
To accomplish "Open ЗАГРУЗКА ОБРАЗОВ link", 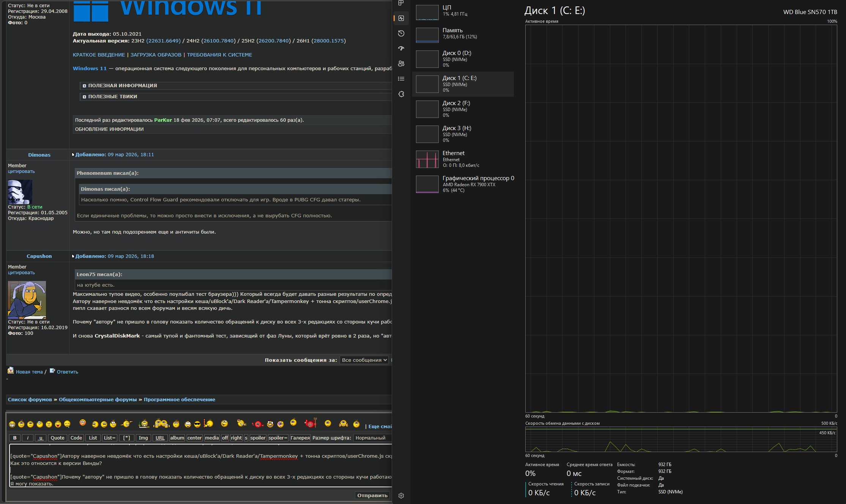I will coord(156,55).
